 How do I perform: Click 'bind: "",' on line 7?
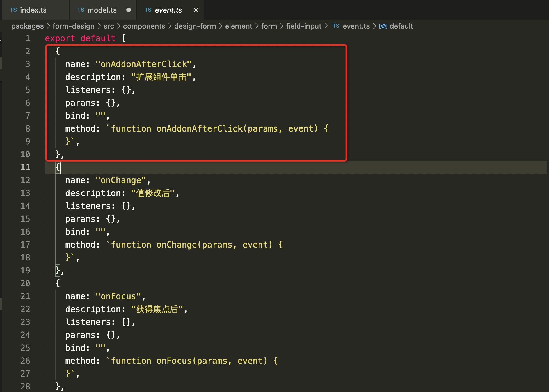click(88, 116)
